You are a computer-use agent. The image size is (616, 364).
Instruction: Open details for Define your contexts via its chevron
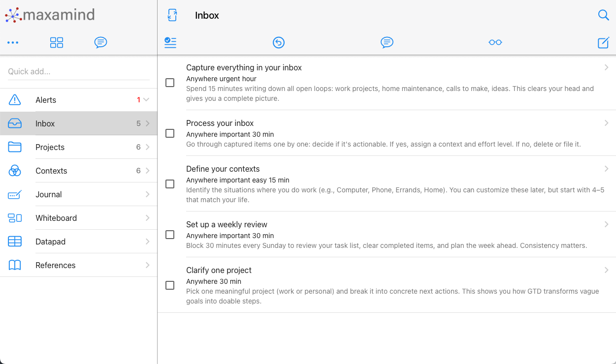(x=606, y=168)
